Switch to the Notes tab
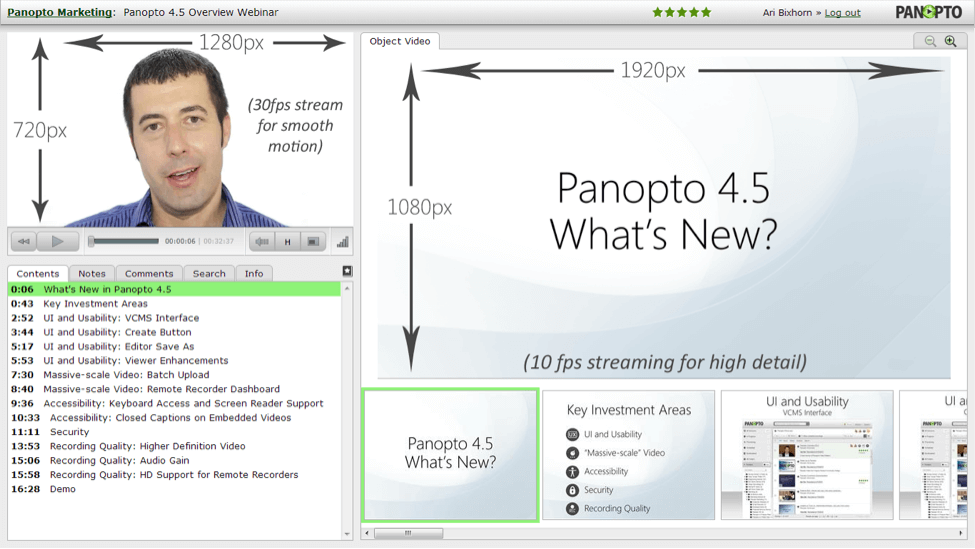 click(92, 274)
